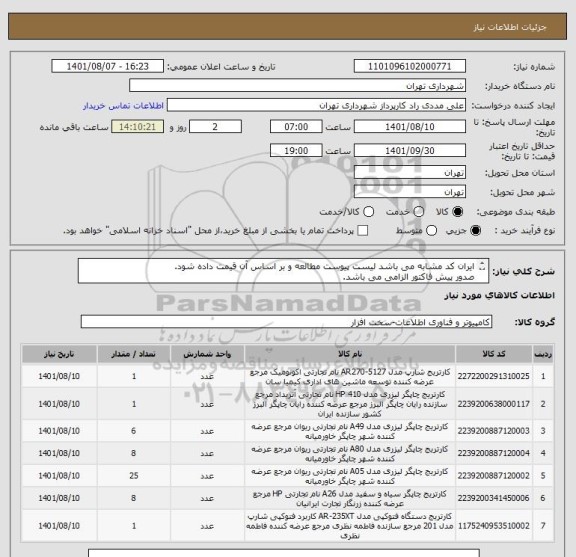Toggle the Islamic treasury payment checkbox

pos(363,230)
